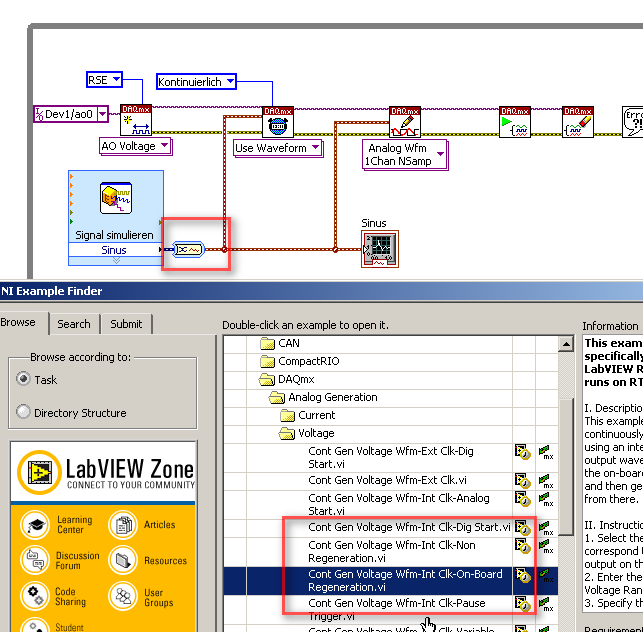
Task: Click the error handler VI icon
Action: (633, 122)
